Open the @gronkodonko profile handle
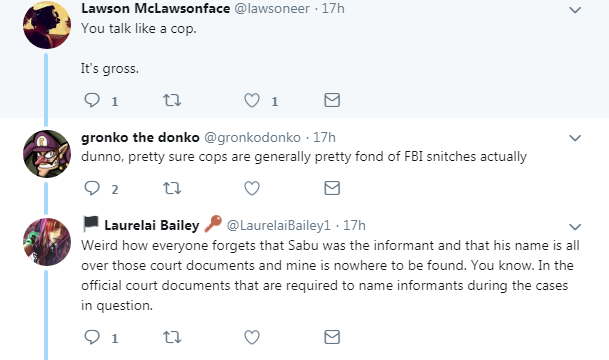 click(252, 137)
